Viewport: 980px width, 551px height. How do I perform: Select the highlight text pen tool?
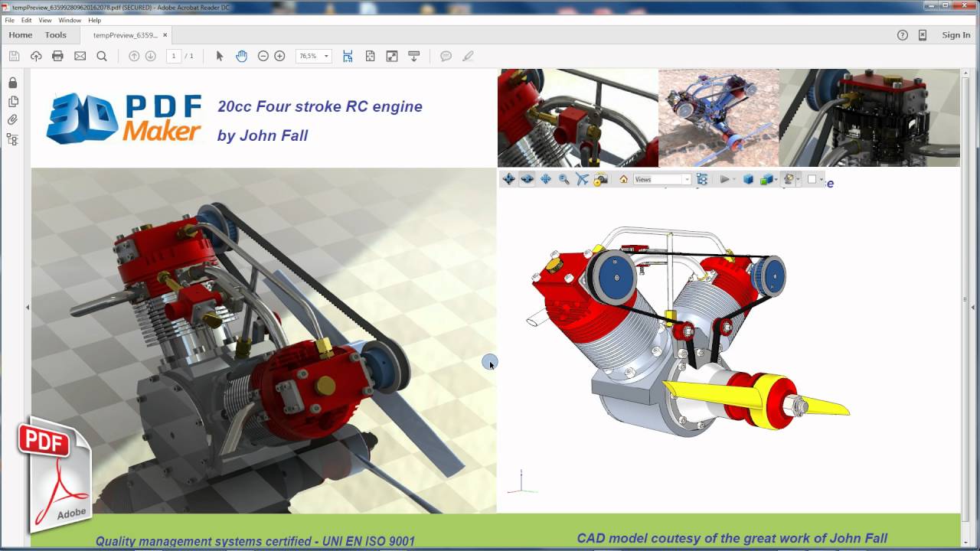pyautogui.click(x=468, y=56)
